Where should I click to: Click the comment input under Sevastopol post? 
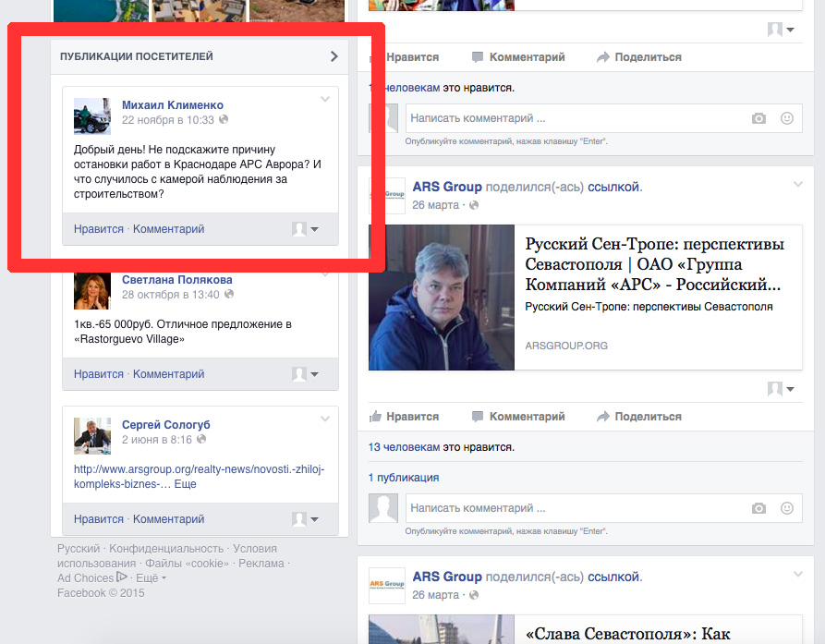[573, 508]
